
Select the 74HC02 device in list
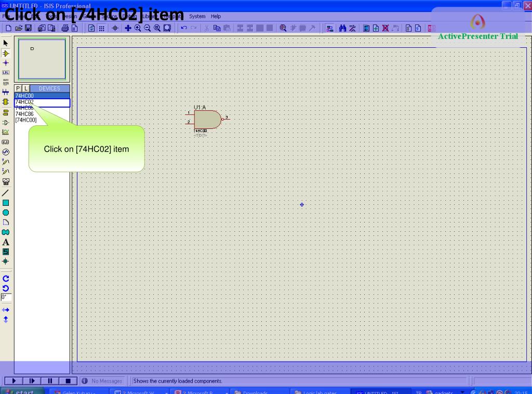(x=42, y=102)
